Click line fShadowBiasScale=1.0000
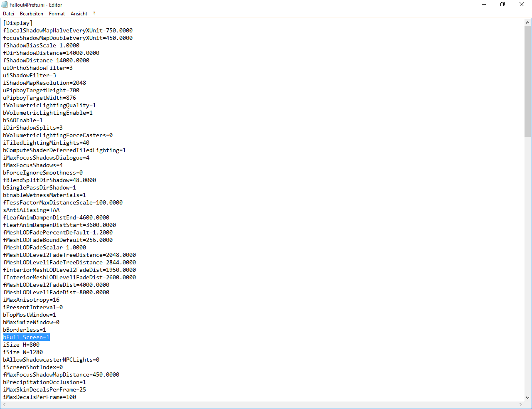This screenshot has height=409, width=532. pyautogui.click(x=41, y=45)
